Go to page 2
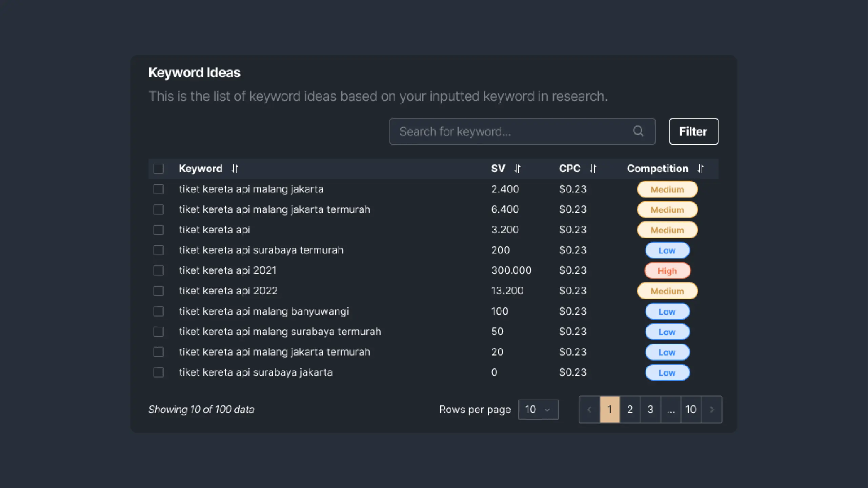Viewport: 868px width, 488px height. pyautogui.click(x=630, y=409)
